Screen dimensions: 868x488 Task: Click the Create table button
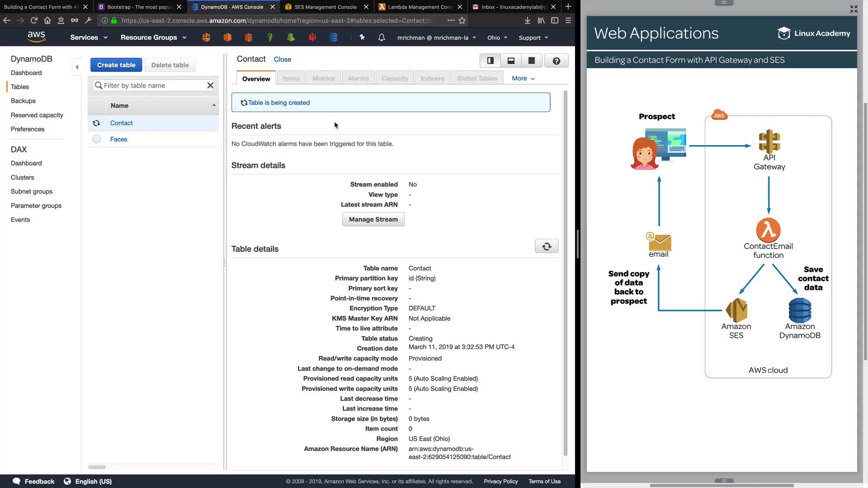coord(116,65)
